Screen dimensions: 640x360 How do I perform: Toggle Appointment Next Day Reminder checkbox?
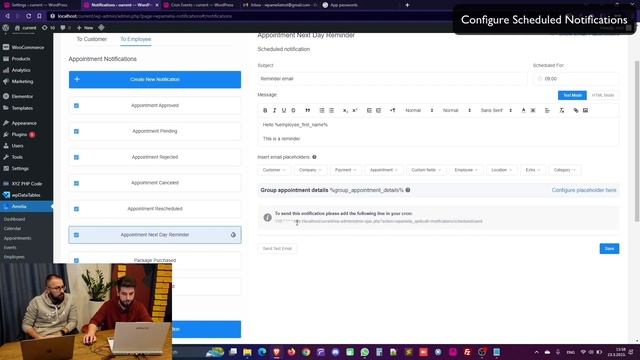[x=76, y=235]
